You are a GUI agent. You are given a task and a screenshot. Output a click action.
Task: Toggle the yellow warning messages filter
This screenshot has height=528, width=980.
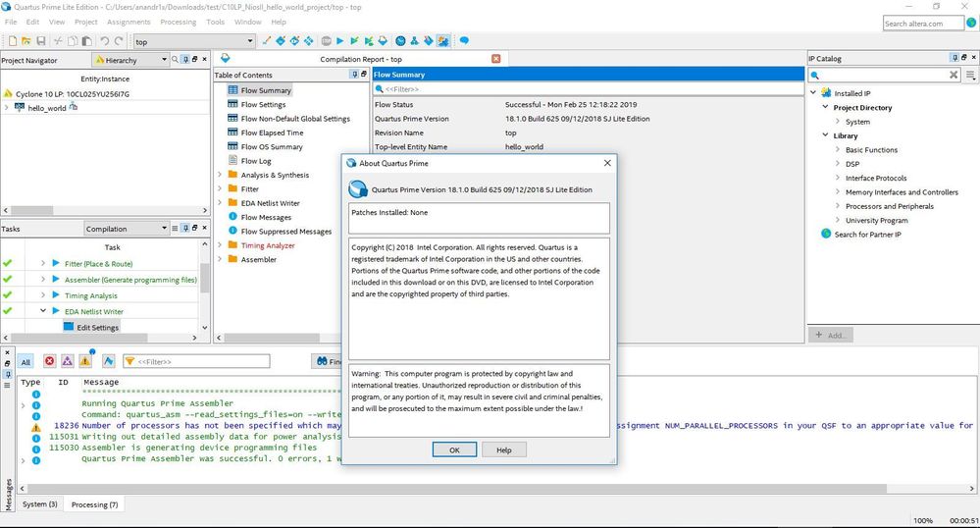click(x=84, y=361)
